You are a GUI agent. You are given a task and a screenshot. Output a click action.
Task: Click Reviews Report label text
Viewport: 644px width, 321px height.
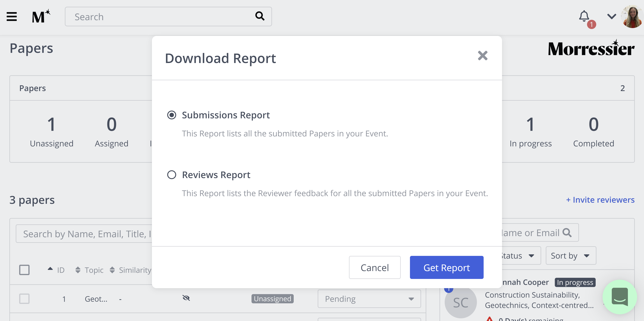[x=216, y=175]
